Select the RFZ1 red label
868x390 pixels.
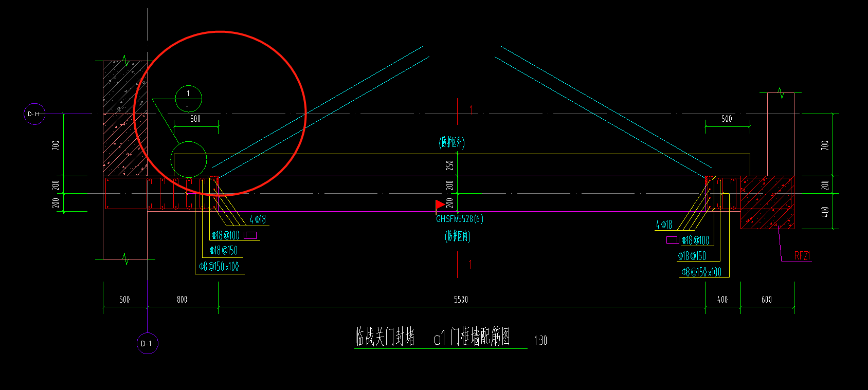point(802,256)
